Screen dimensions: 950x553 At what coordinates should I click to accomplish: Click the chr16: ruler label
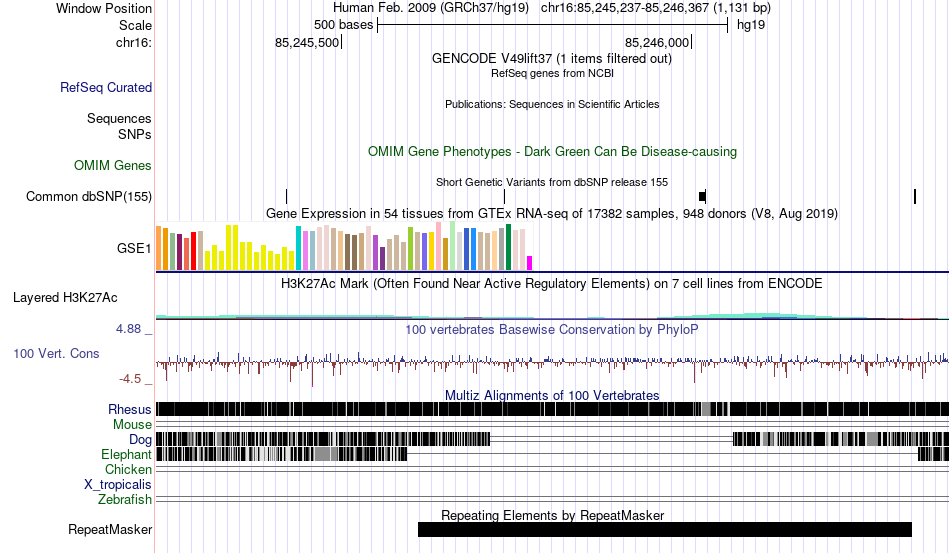(133, 42)
